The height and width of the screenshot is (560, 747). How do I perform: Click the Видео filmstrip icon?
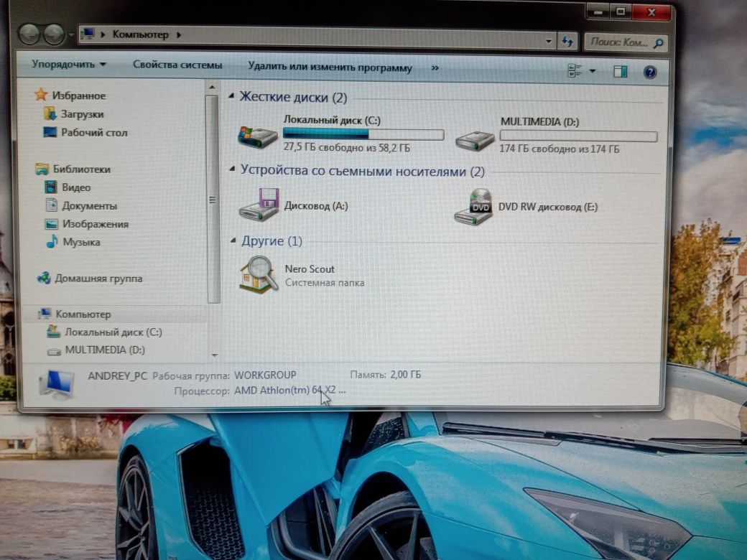pyautogui.click(x=50, y=187)
